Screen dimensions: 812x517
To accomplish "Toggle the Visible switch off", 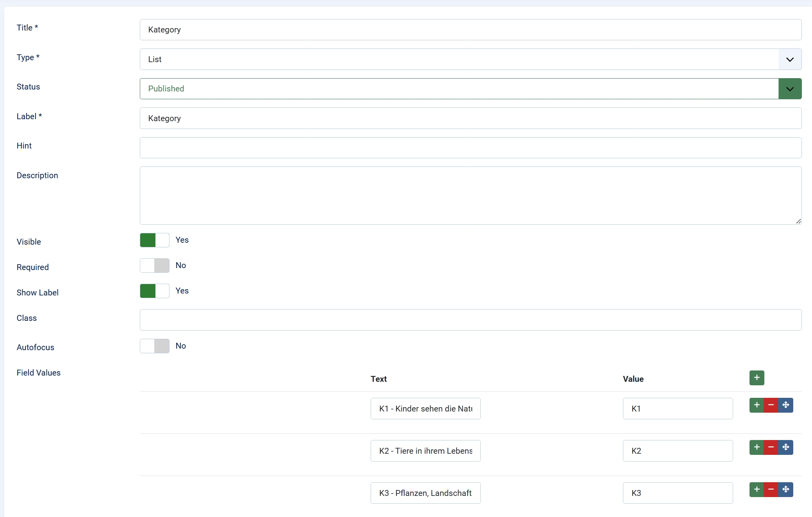I will click(155, 240).
